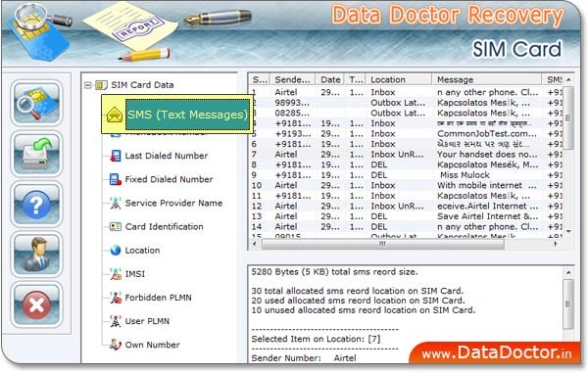Screen dimensions: 588x372
Task: Select IMSI tree item
Action: click(134, 274)
